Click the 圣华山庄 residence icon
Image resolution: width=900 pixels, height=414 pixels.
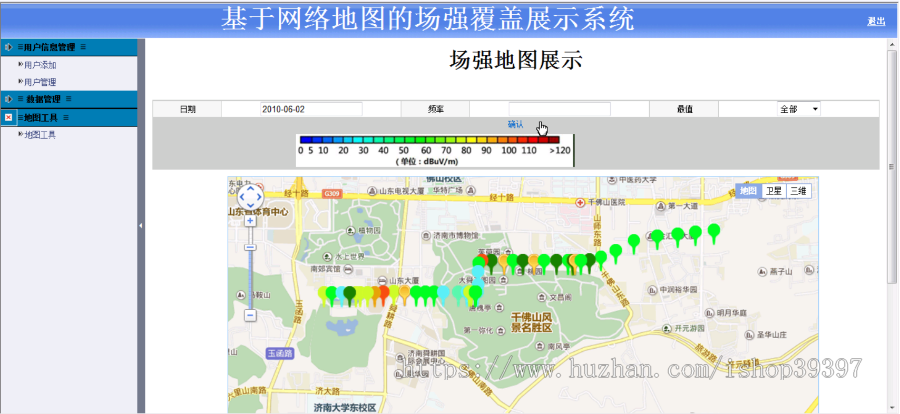tap(748, 334)
